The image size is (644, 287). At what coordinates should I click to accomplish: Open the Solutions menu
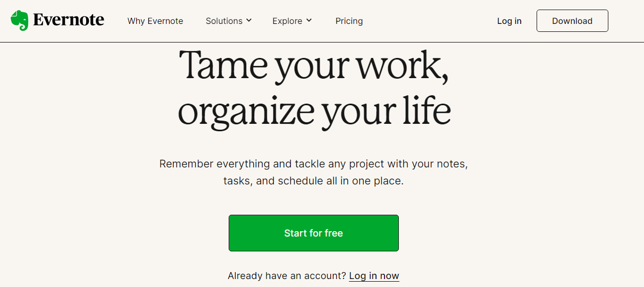pyautogui.click(x=229, y=21)
